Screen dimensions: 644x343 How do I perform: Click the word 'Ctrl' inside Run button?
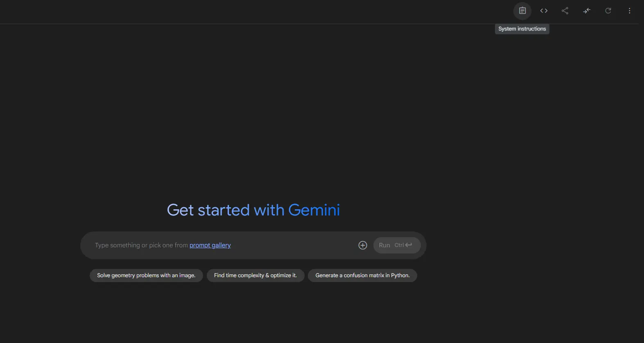(399, 245)
